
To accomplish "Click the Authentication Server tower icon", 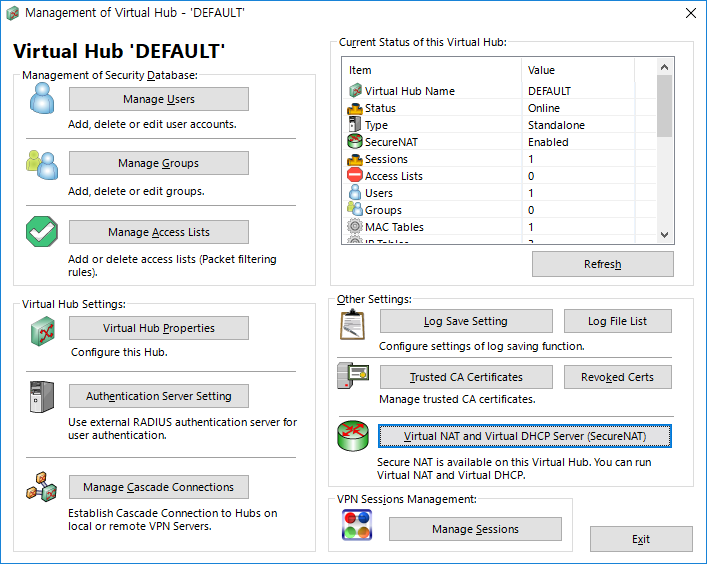I will click(41, 397).
